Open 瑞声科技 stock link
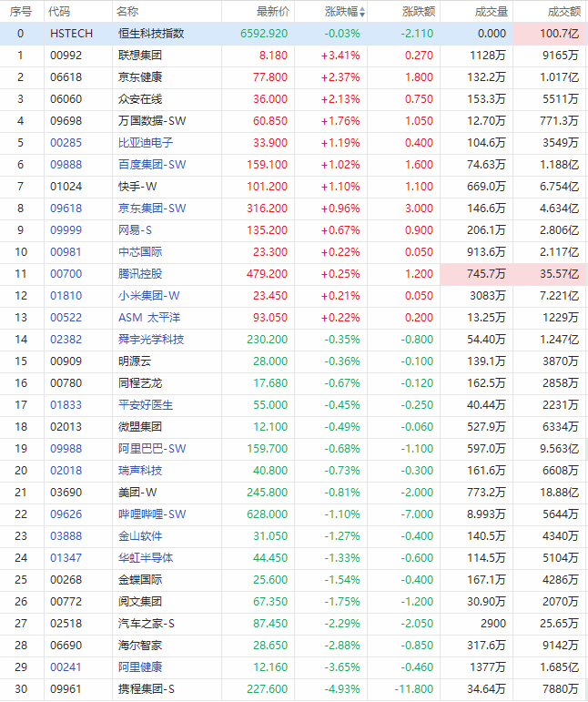This screenshot has width=588, height=702. (140, 471)
